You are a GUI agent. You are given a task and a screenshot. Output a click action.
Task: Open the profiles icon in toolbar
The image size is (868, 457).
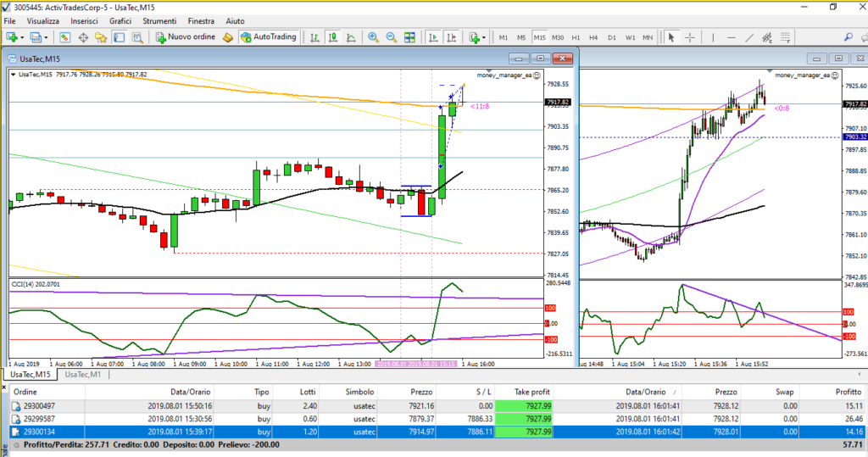(x=36, y=37)
